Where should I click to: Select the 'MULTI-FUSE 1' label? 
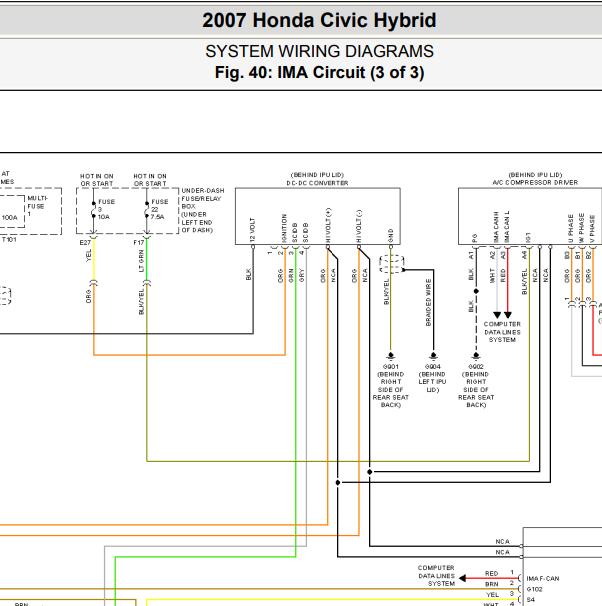[37, 206]
